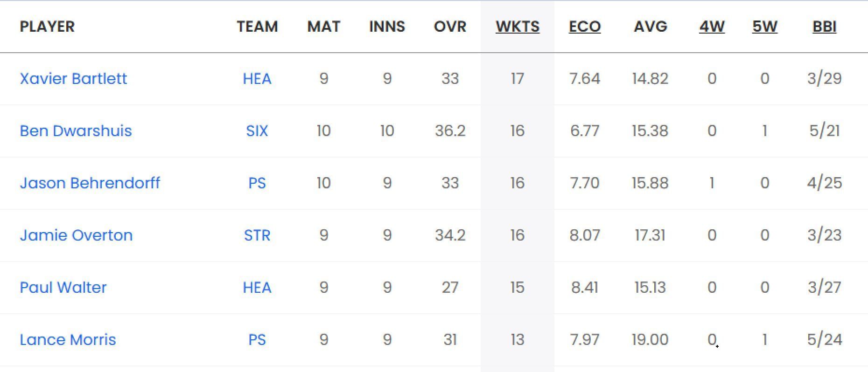Sort table by WKTS column header
The height and width of the screenshot is (372, 868).
point(517,27)
